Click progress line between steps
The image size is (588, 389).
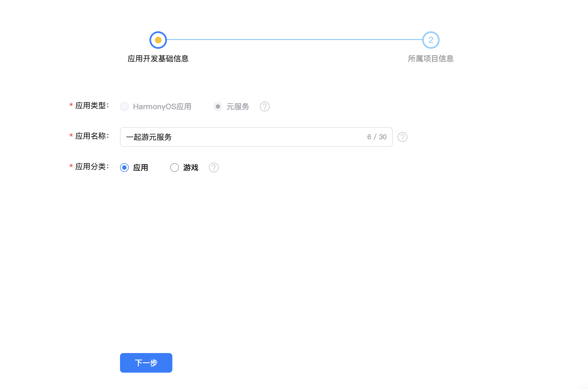coord(295,40)
